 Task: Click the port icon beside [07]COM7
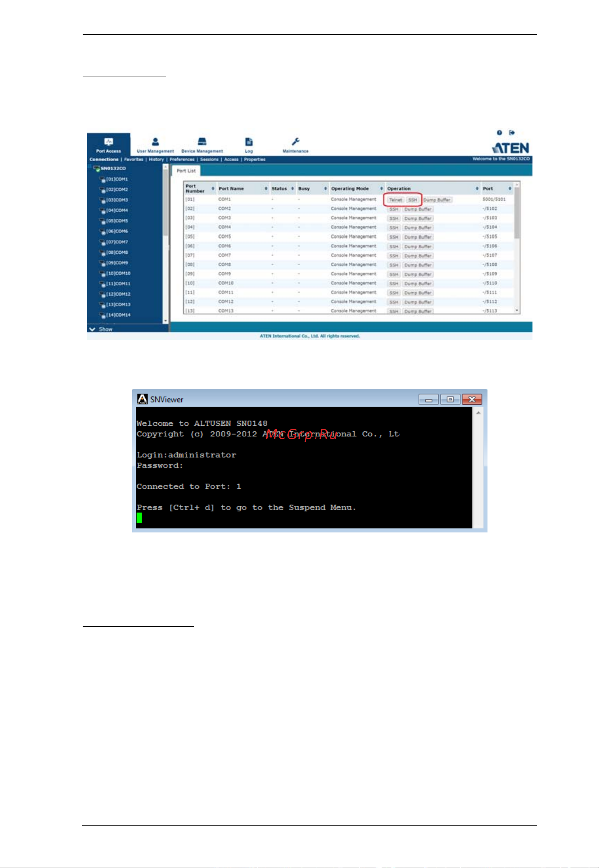(x=102, y=243)
